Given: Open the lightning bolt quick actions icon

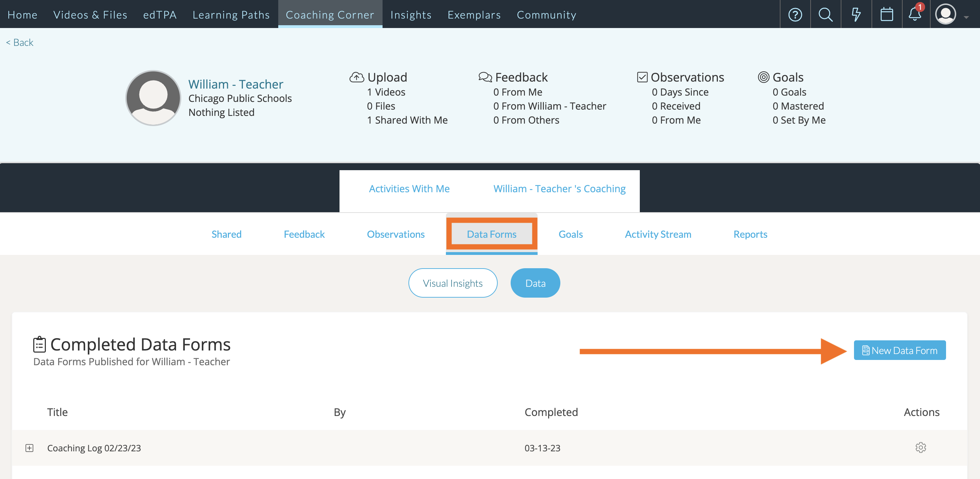Looking at the screenshot, I should tap(856, 14).
